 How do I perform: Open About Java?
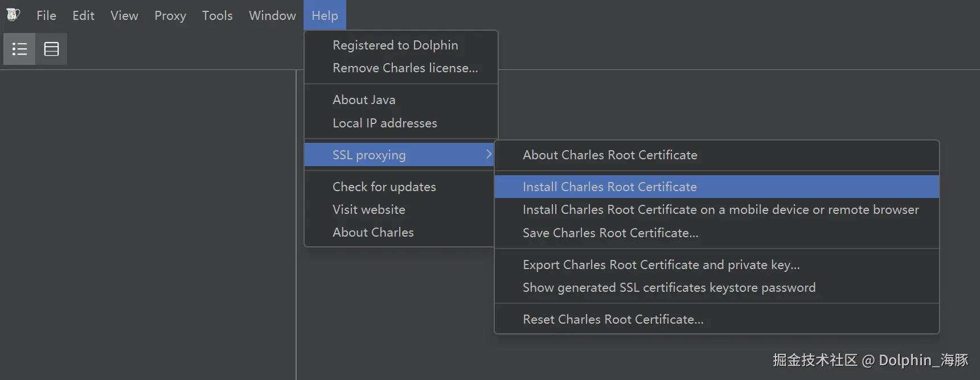[401, 100]
